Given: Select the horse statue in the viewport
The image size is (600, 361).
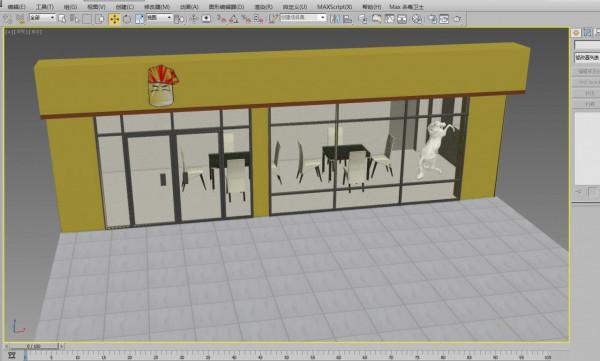Looking at the screenshot, I should pyautogui.click(x=434, y=149).
